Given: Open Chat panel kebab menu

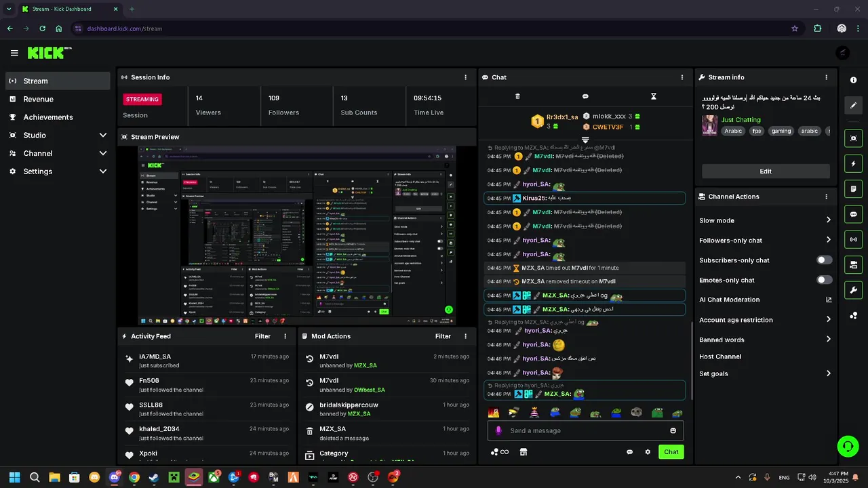Looking at the screenshot, I should pyautogui.click(x=682, y=77).
